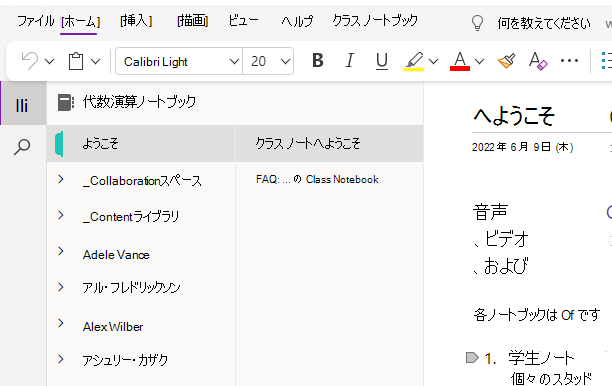Viewport: 612px width, 386px height.
Task: Select the ようこそ section
Action: point(141,144)
